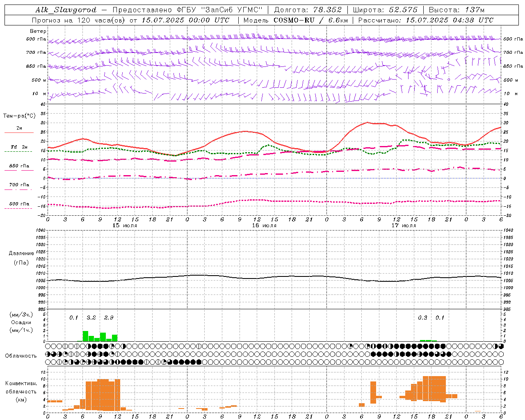Click the tall orange convective cloud block on 15 July
Viewport: 525px width, 420px height.
[103, 395]
